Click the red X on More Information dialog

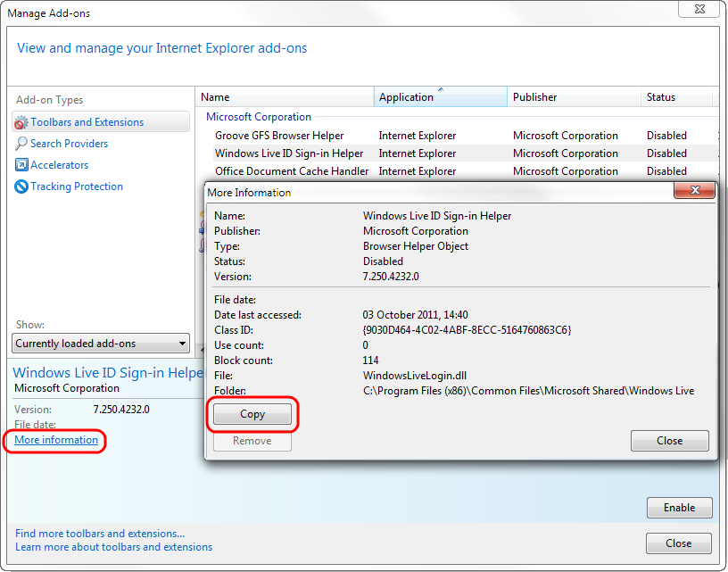[x=695, y=190]
